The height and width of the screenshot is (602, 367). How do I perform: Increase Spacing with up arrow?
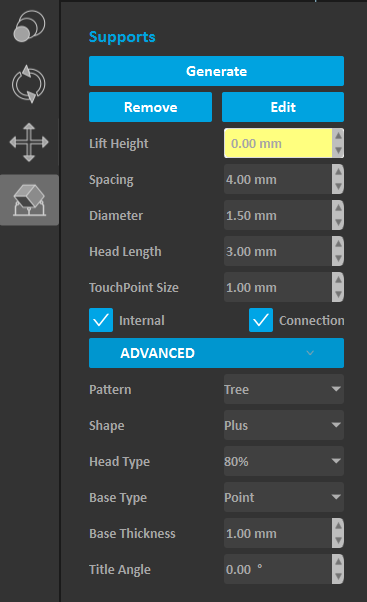(338, 172)
